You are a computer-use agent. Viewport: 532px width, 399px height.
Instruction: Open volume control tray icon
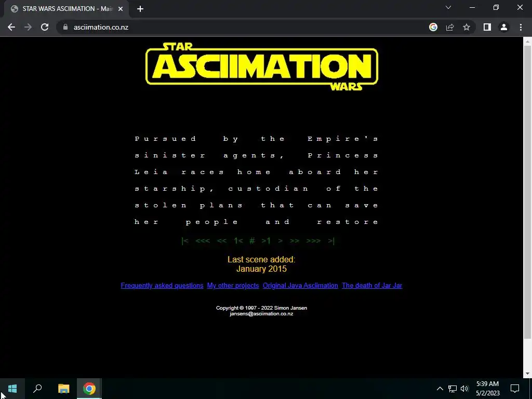pos(464,389)
